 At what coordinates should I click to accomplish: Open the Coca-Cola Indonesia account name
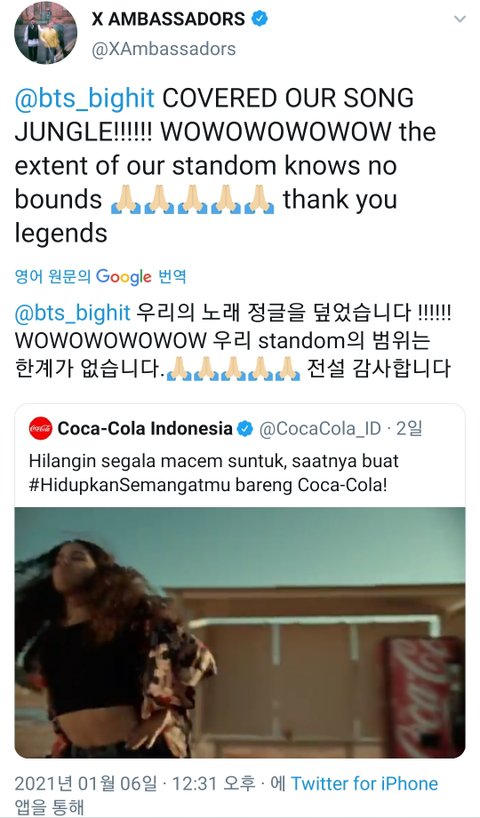(x=145, y=428)
